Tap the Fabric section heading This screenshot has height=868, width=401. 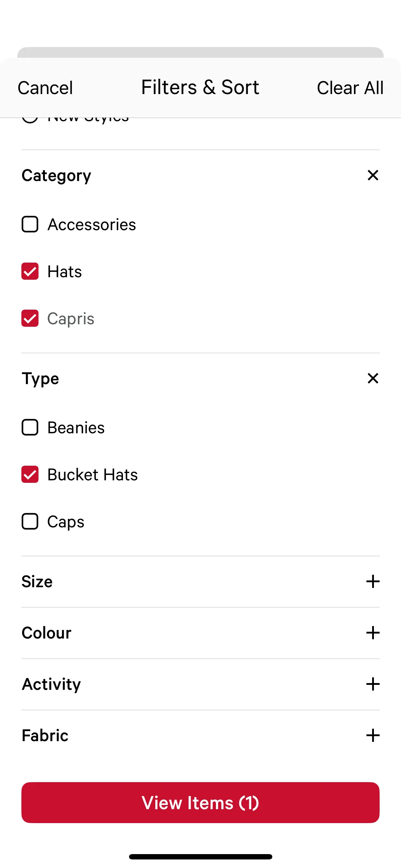tap(45, 735)
